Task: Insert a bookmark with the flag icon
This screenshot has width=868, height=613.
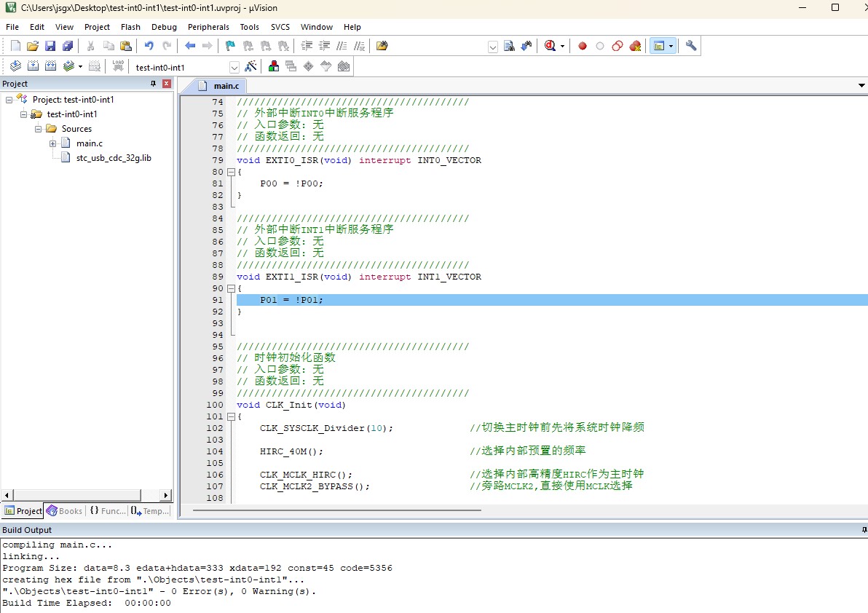Action: click(230, 46)
